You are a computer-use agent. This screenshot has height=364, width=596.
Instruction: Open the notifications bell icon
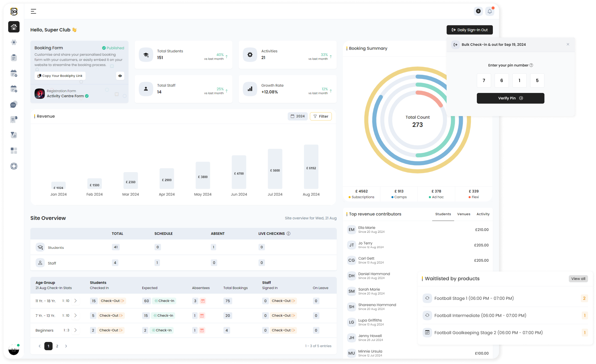[490, 11]
